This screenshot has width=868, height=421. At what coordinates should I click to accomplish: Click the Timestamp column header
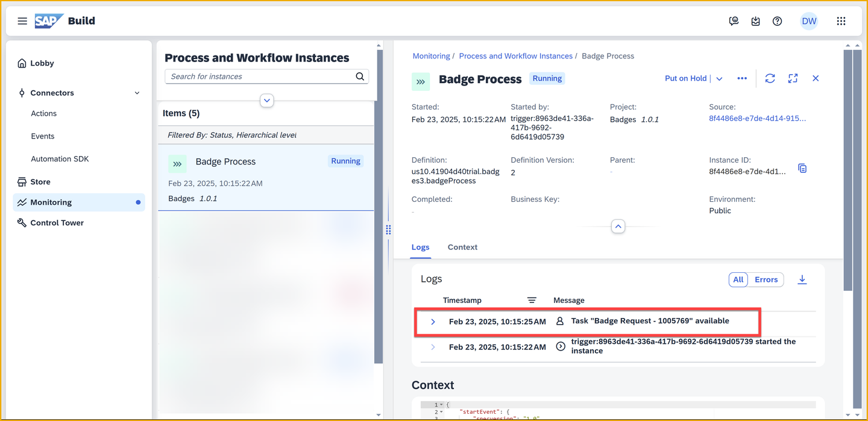[462, 301]
